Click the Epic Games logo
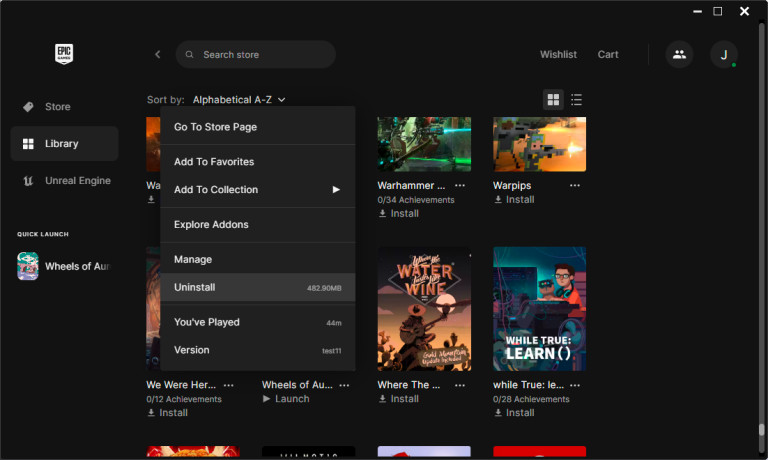Screen dimensions: 768x460 coord(65,54)
